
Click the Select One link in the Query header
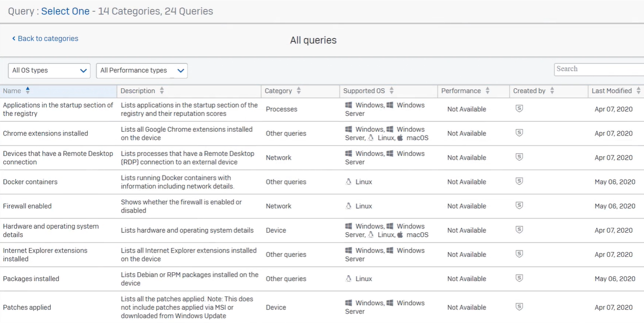pos(65,11)
